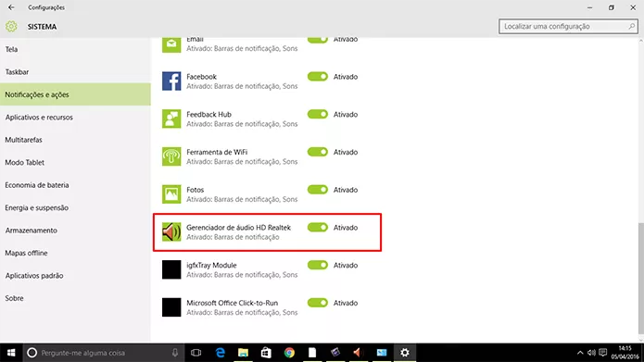Open the Sobre section
644x362 pixels.
pos(75,298)
